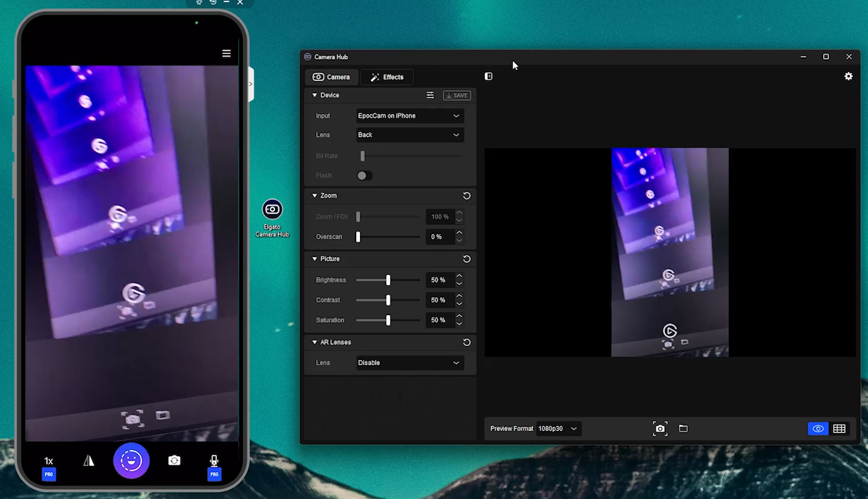868x499 pixels.
Task: Open the EpocCam hamburger menu
Action: [226, 53]
